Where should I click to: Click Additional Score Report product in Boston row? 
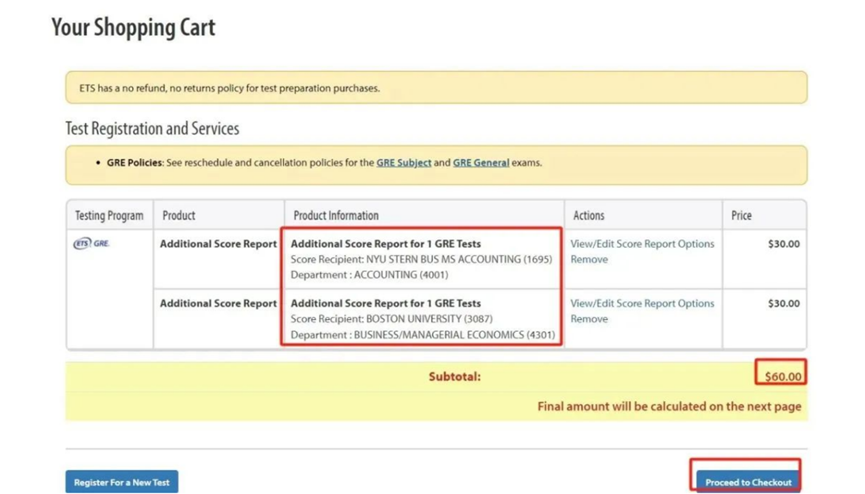(218, 304)
